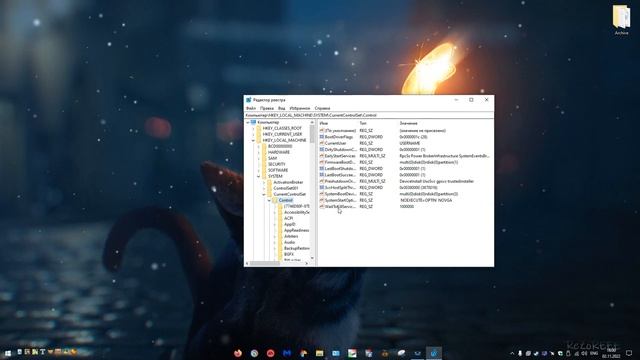Collapse the Компьютер root node

point(248,122)
